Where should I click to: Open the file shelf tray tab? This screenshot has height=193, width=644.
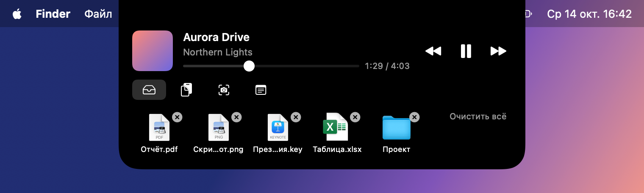point(149,90)
